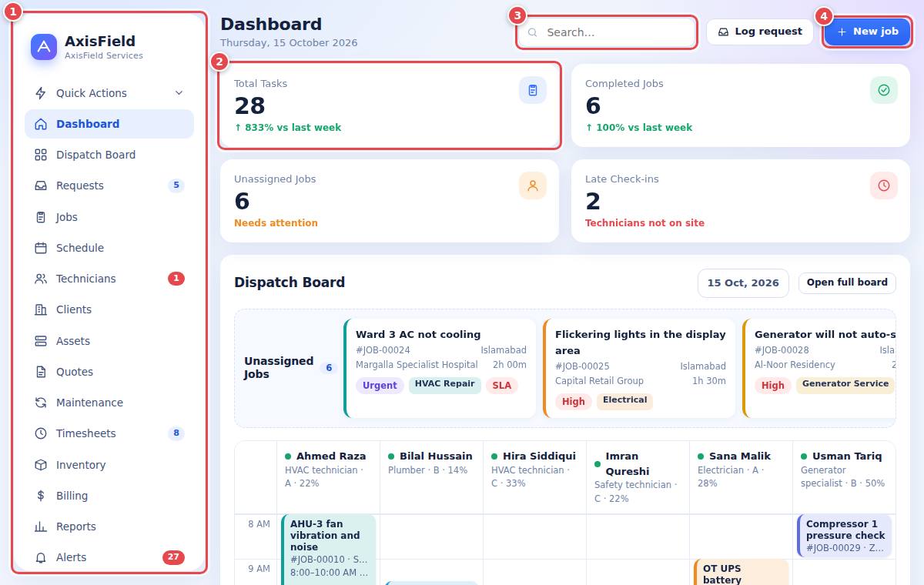This screenshot has height=585, width=924.
Task: Click the Quotes document icon
Action: [41, 372]
